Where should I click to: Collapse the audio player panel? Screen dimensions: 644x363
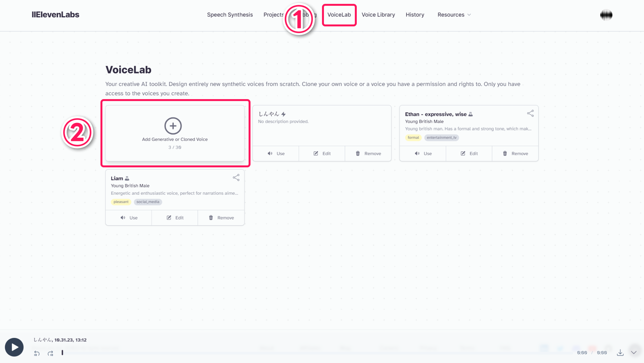(x=634, y=352)
